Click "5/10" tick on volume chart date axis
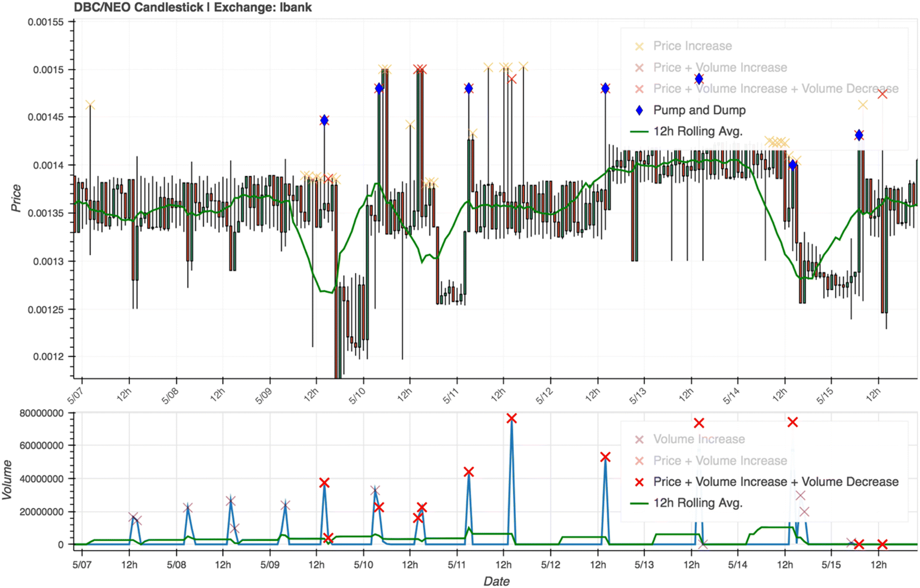920x588 pixels. coord(363,565)
